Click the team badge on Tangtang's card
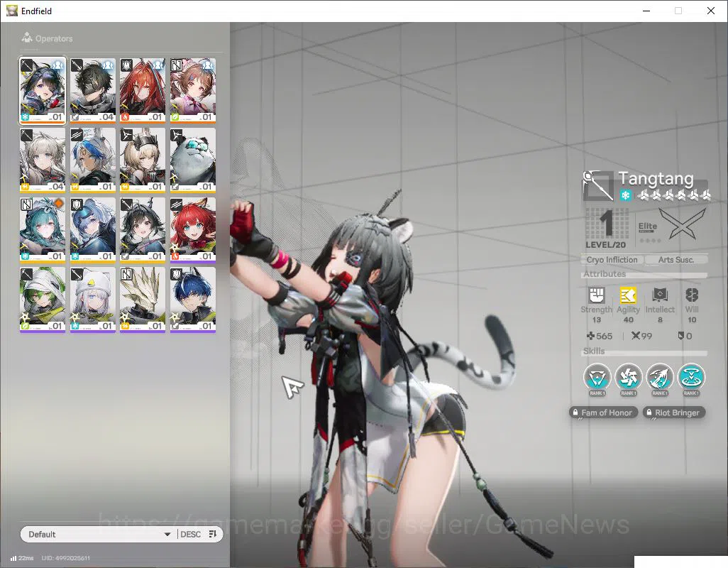 (57, 65)
